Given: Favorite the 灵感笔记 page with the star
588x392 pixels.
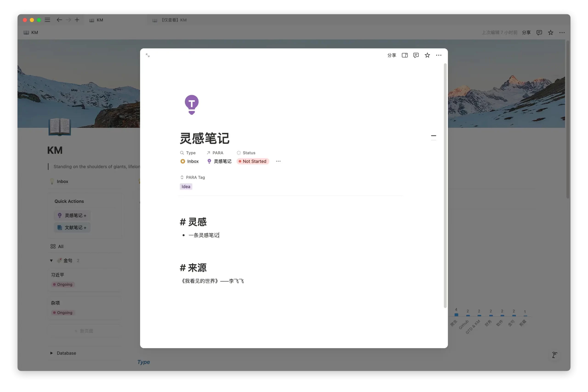Looking at the screenshot, I should [x=427, y=55].
